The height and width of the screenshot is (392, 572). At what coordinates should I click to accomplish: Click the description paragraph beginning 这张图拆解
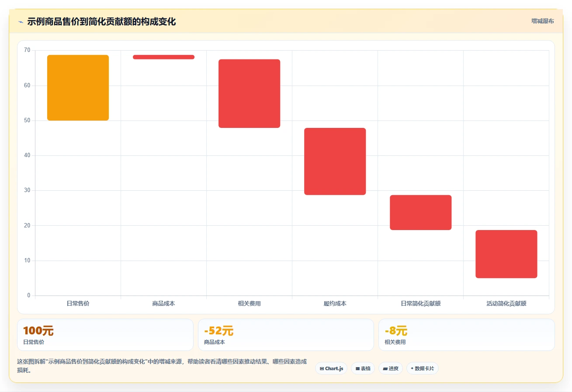[162, 366]
